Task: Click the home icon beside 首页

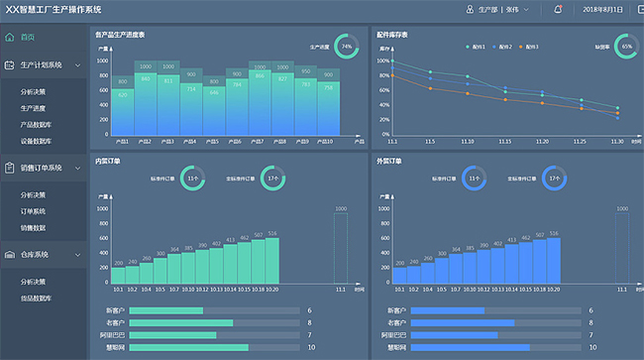Action: 10,38
